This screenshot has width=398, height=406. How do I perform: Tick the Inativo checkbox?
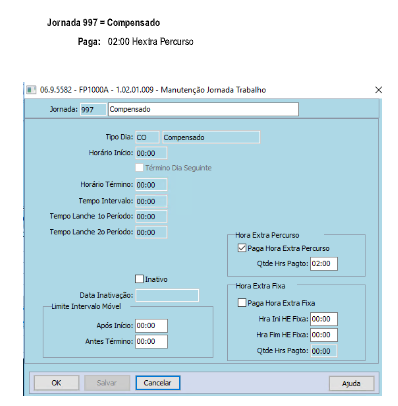coord(139,279)
